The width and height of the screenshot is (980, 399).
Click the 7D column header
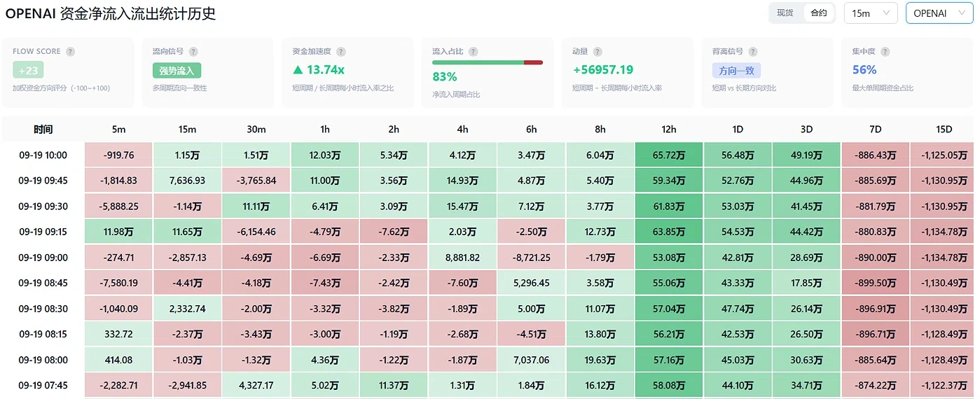[876, 129]
